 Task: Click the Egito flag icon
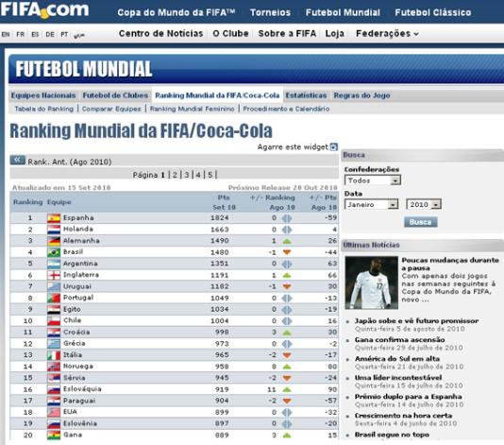[x=54, y=310]
